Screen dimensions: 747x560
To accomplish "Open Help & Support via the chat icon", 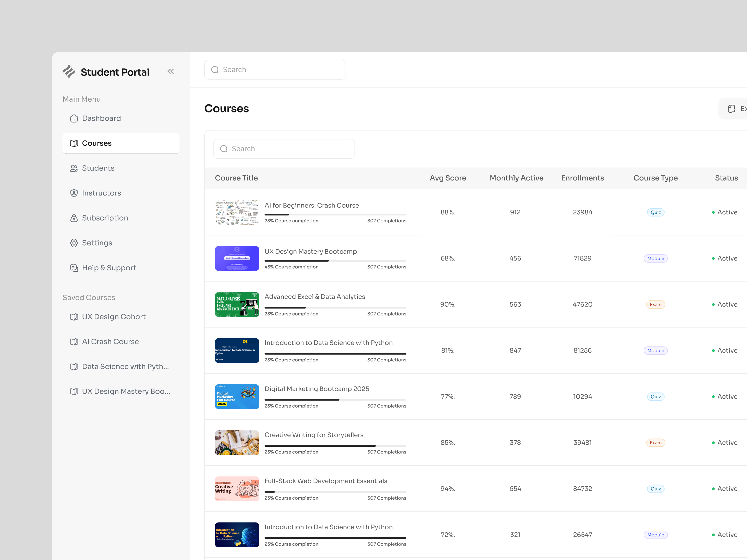I will (74, 268).
